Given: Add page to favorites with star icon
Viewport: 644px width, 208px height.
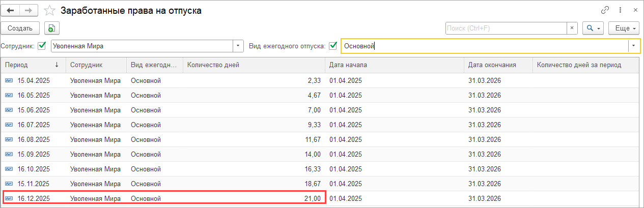Looking at the screenshot, I should (49, 10).
